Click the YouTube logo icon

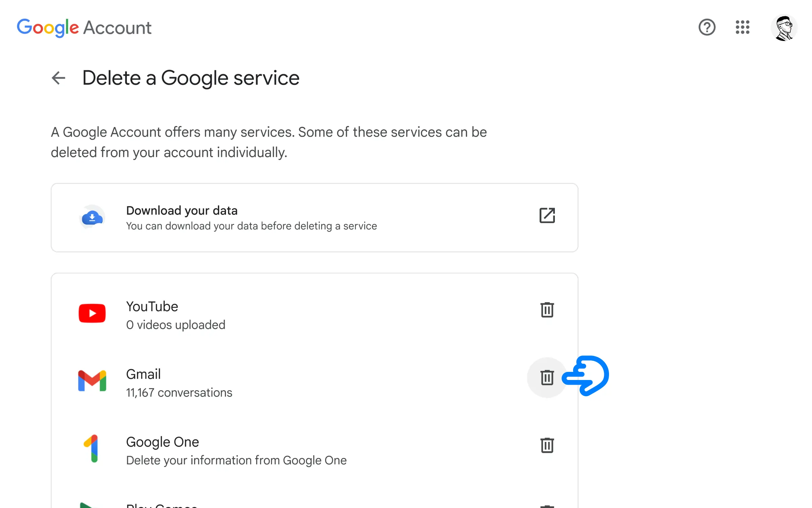point(92,313)
